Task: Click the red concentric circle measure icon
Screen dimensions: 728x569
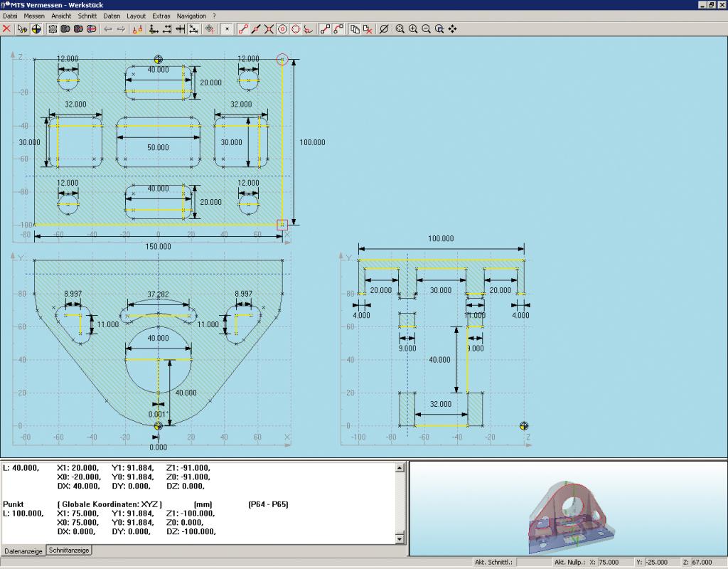Action: [282, 29]
